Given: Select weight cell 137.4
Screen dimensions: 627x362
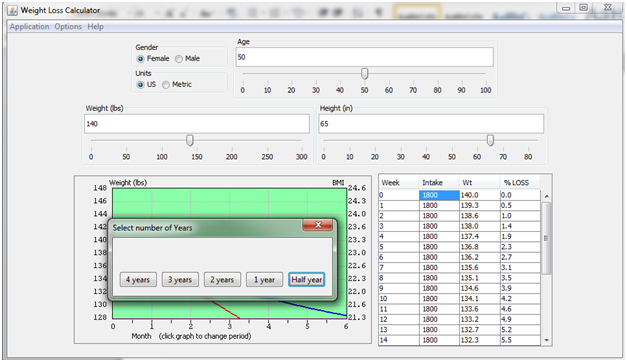Looking at the screenshot, I should (x=479, y=237).
